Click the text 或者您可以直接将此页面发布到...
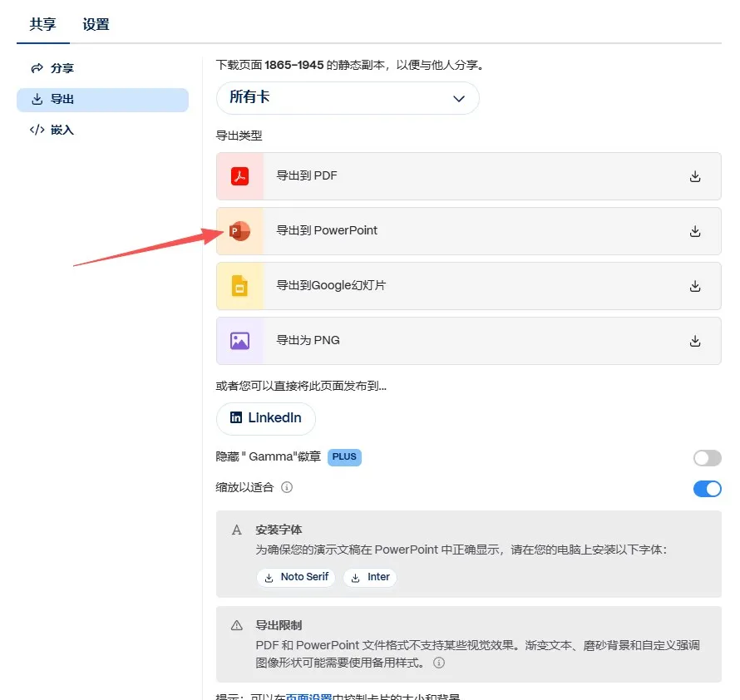This screenshot has width=740, height=700. click(x=301, y=386)
